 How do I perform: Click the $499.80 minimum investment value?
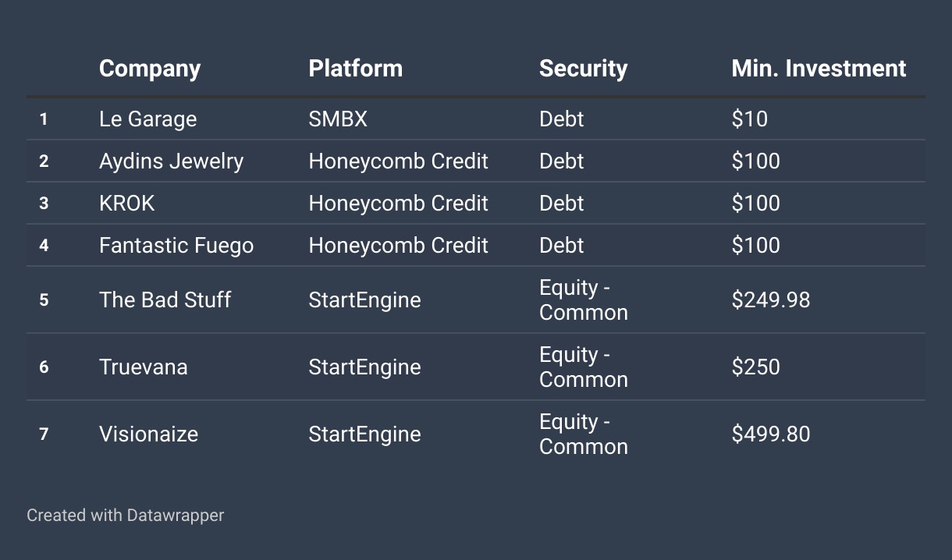pyautogui.click(x=771, y=434)
